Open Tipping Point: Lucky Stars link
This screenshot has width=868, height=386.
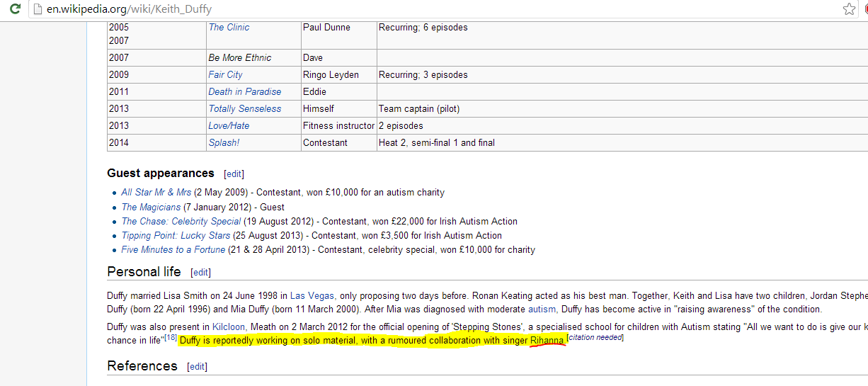(x=176, y=236)
